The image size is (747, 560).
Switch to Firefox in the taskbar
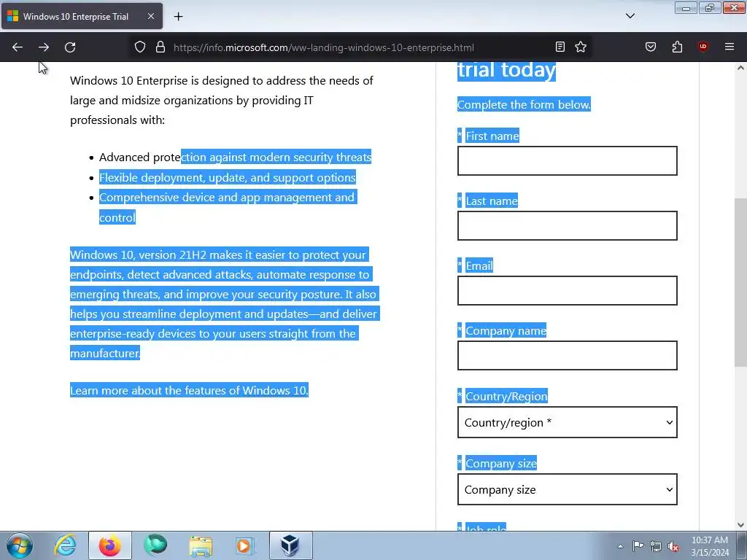click(110, 545)
